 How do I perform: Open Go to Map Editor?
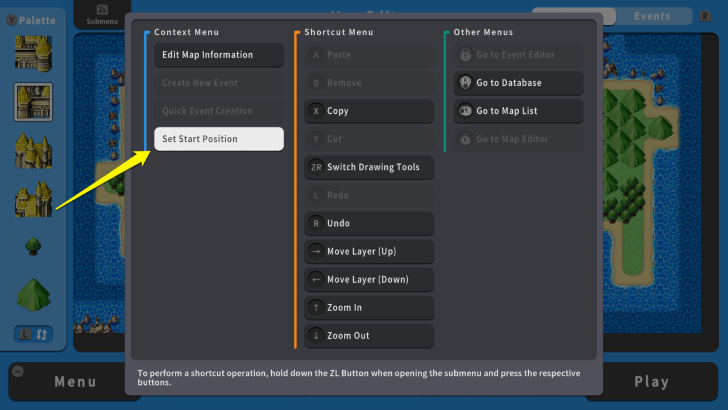[x=518, y=139]
